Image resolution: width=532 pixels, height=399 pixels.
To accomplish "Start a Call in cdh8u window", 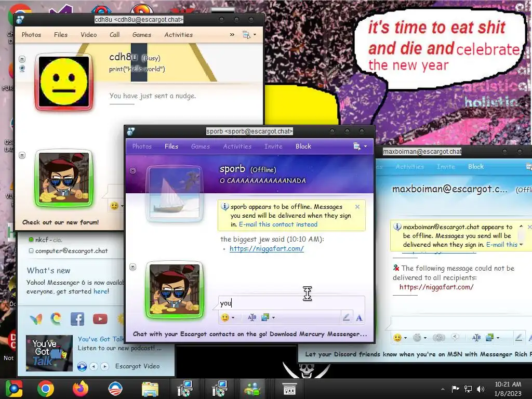I will 115,35.
